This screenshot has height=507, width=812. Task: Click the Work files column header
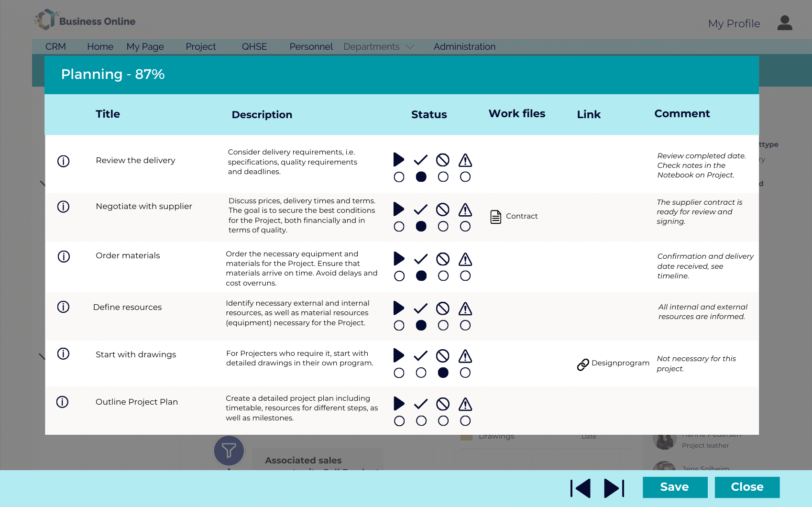click(517, 114)
